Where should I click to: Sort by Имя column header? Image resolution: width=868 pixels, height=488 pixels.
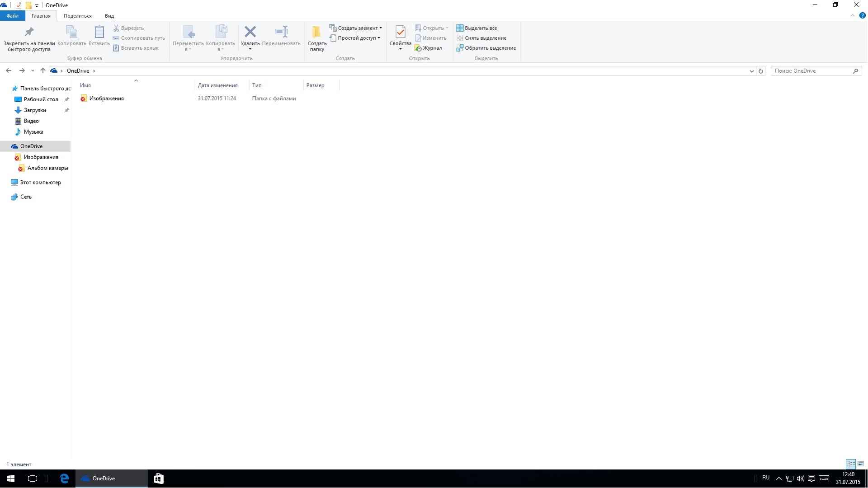tap(136, 85)
